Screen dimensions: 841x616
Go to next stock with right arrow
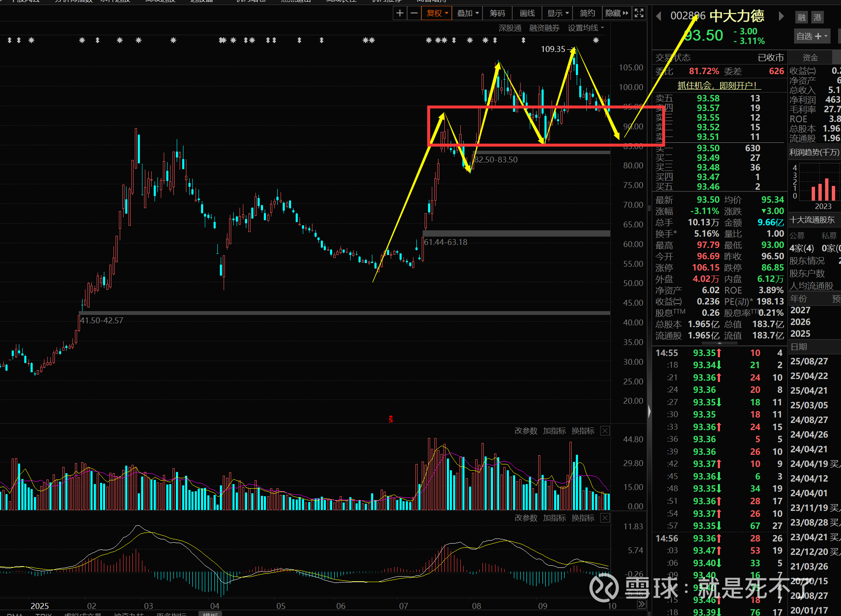781,16
